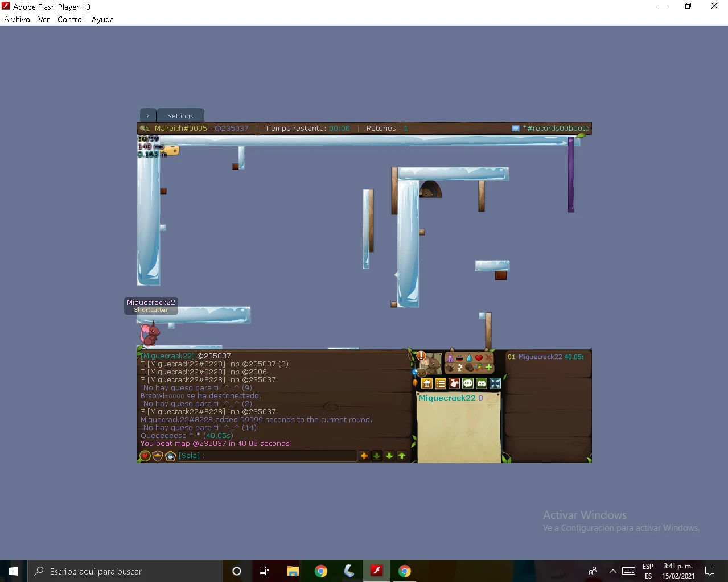Open the dress shop icon
728x582 pixels.
point(454,383)
